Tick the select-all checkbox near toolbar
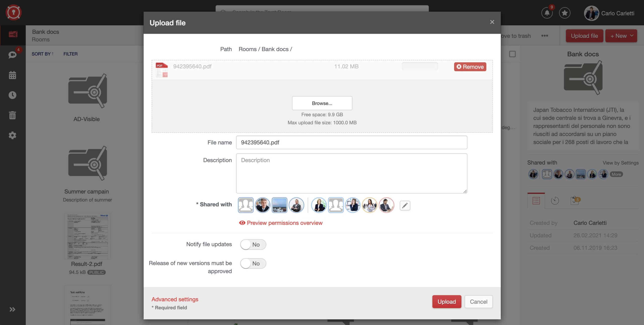Viewport: 644px width, 325px height. pos(512,54)
